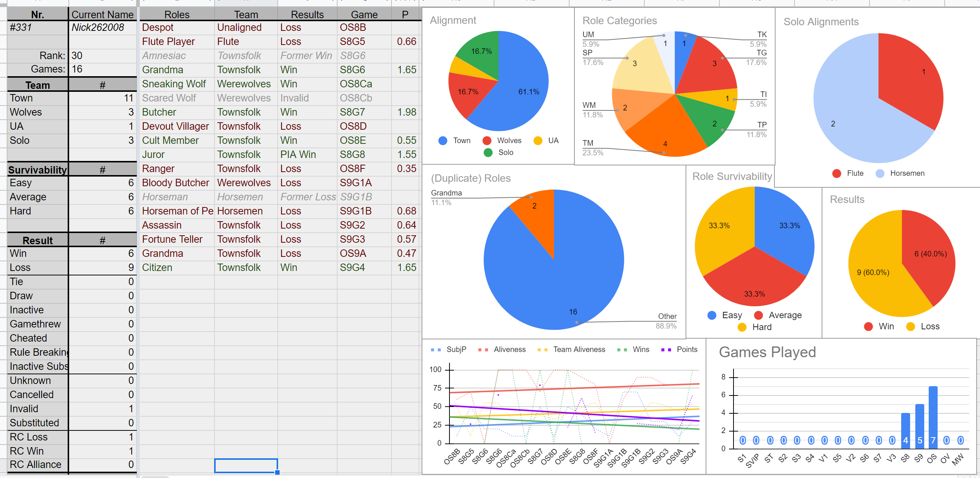Click the Points legend entry in line chart
980x478 pixels.
(x=679, y=349)
